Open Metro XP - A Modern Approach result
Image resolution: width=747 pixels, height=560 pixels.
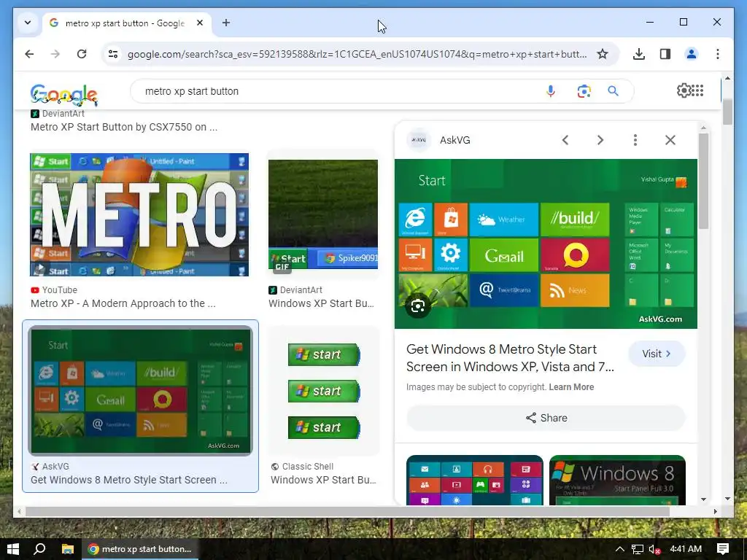tap(123, 303)
